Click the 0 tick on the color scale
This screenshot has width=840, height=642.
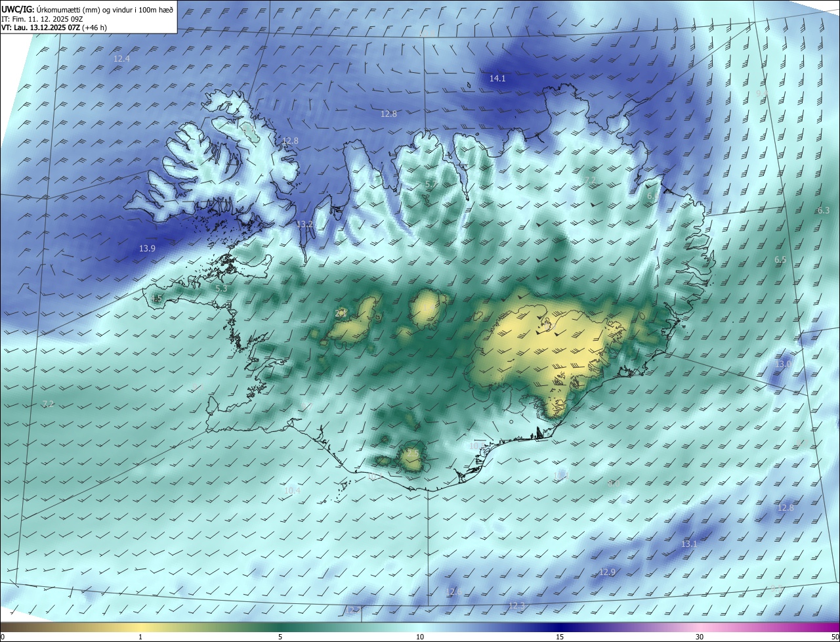[3, 637]
